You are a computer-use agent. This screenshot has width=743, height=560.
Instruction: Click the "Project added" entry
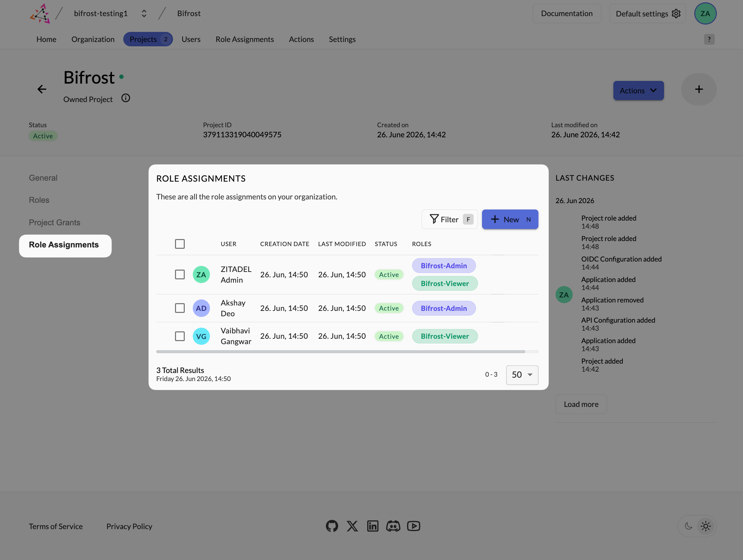coord(602,361)
